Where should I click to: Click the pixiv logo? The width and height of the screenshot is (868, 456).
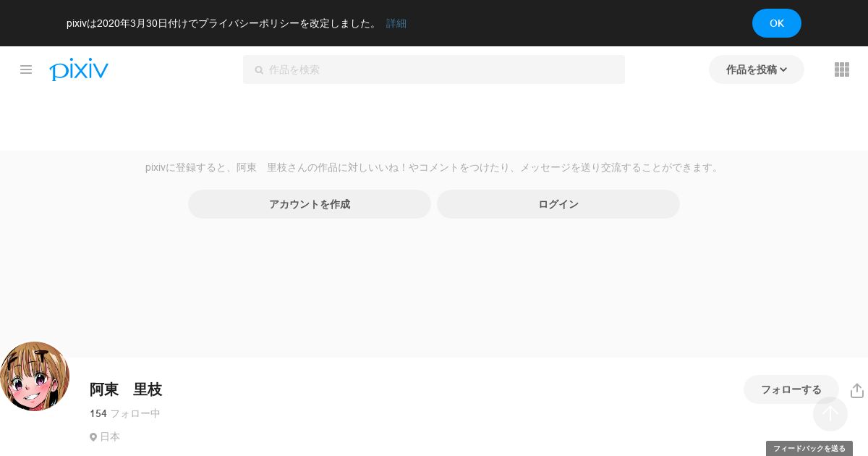click(79, 69)
